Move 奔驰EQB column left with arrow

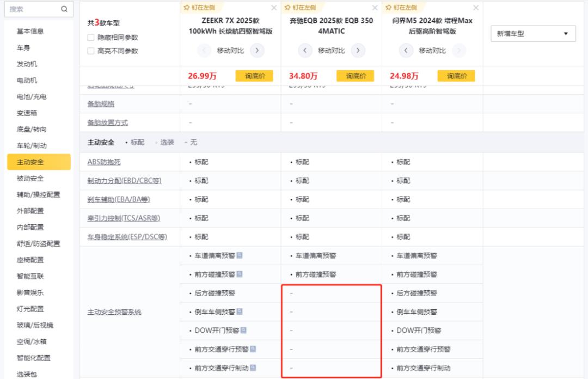[x=305, y=50]
